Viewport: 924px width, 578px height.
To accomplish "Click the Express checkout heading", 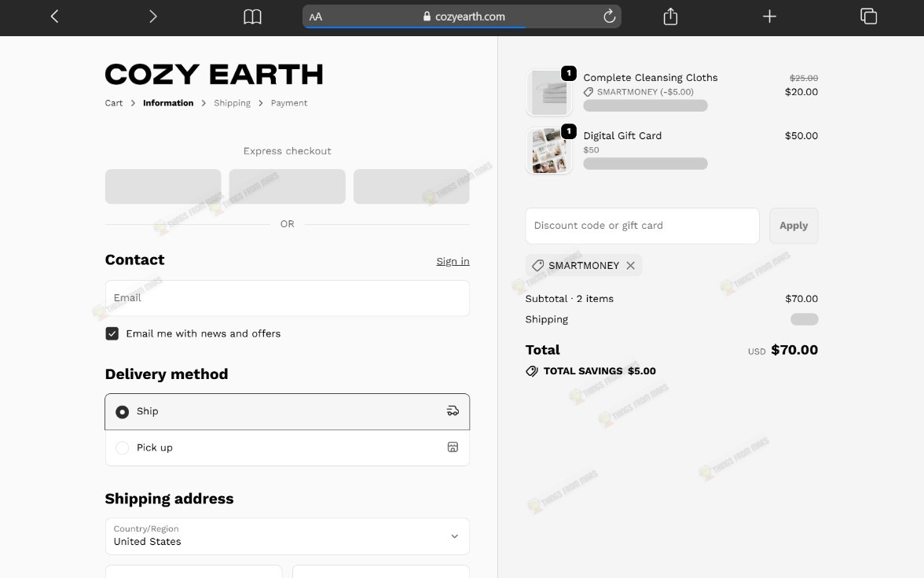I will pyautogui.click(x=287, y=151).
